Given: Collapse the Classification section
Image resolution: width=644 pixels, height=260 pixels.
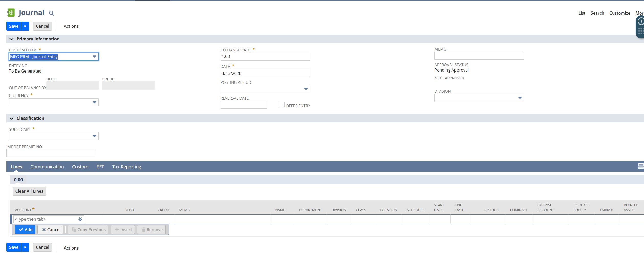Looking at the screenshot, I should [x=12, y=118].
